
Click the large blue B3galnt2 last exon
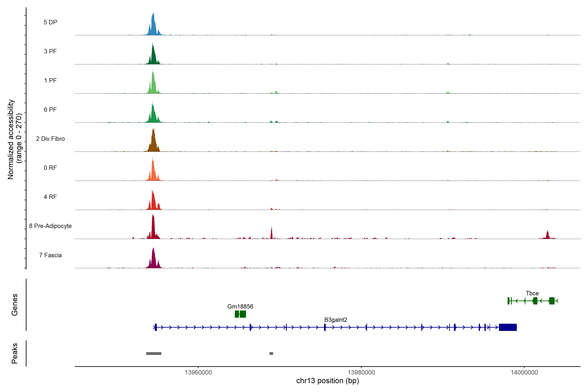coord(507,327)
